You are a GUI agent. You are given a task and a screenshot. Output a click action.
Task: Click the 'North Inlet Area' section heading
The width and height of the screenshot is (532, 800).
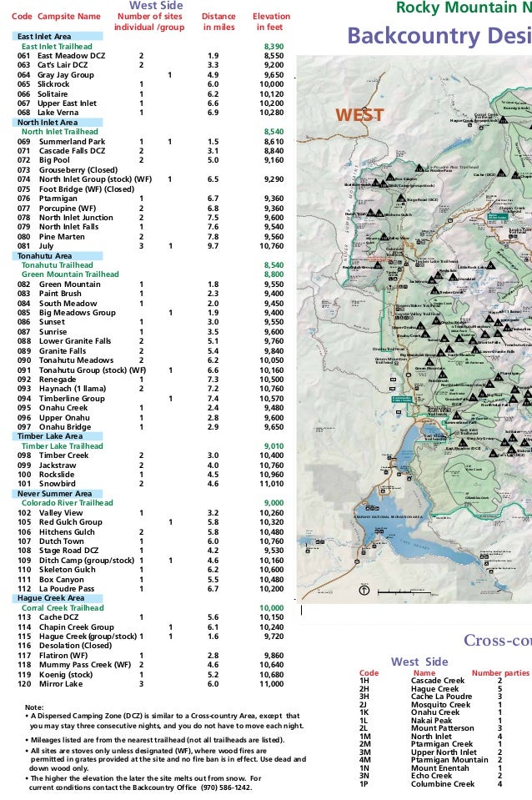click(x=58, y=123)
